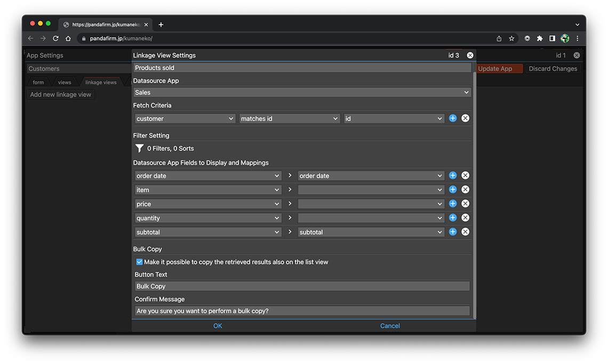Reload the browser page
This screenshot has width=608, height=364.
click(55, 38)
